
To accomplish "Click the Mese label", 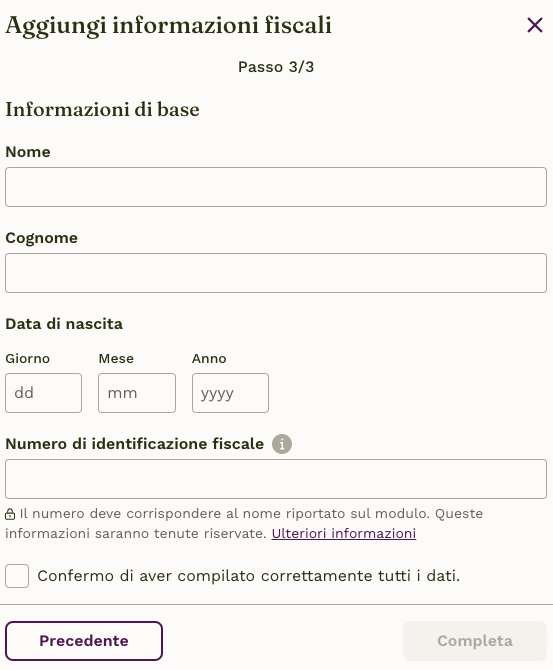I will pyautogui.click(x=116, y=359).
